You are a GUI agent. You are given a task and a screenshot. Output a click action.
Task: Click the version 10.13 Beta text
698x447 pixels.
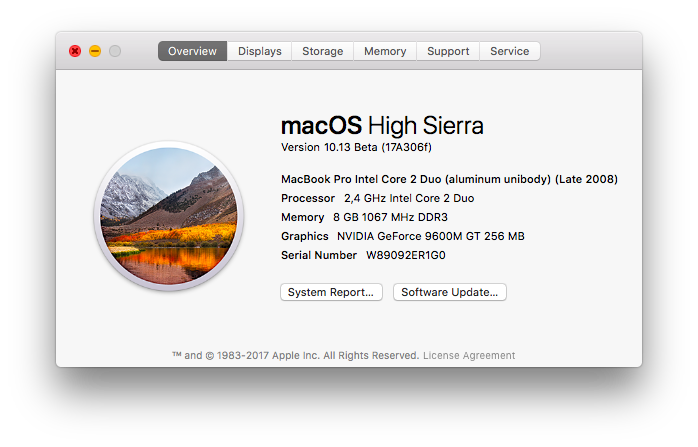(x=356, y=147)
